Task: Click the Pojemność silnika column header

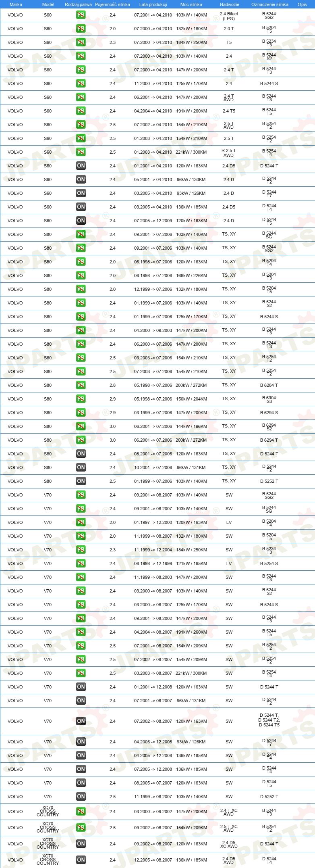Action: tap(112, 4)
